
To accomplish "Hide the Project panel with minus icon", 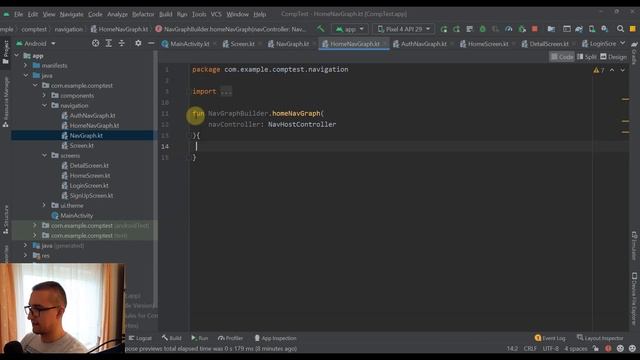I will (151, 43).
